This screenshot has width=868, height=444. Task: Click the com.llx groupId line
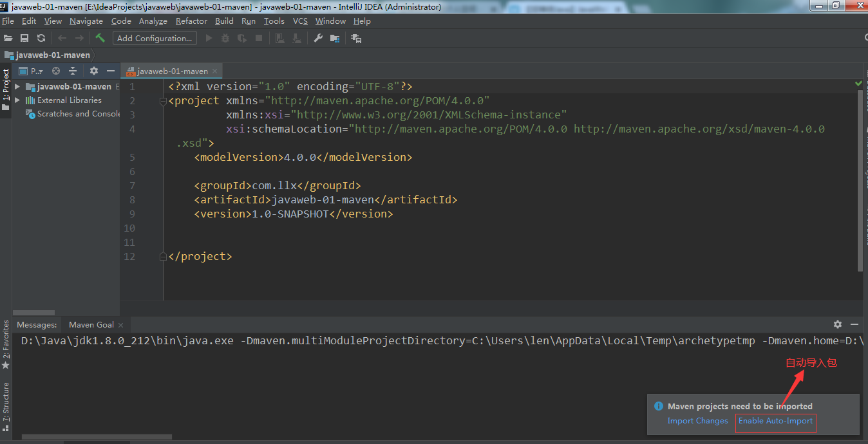pos(278,185)
